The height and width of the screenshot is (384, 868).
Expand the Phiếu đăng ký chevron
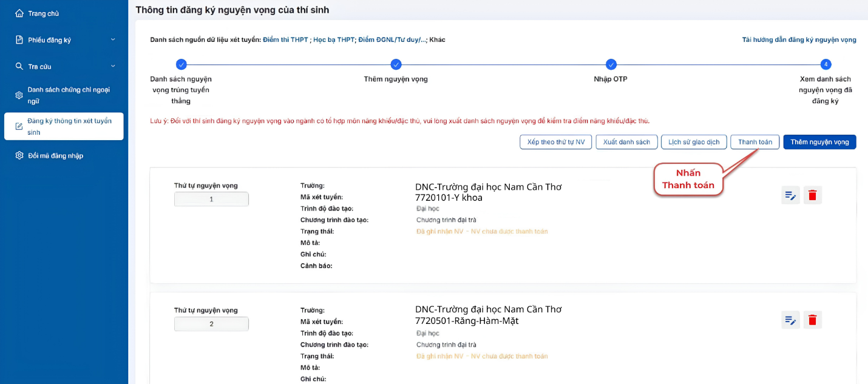[x=113, y=39]
